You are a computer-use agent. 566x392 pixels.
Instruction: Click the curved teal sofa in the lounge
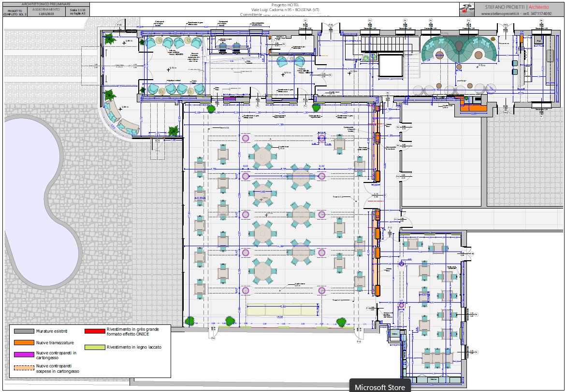(x=459, y=49)
